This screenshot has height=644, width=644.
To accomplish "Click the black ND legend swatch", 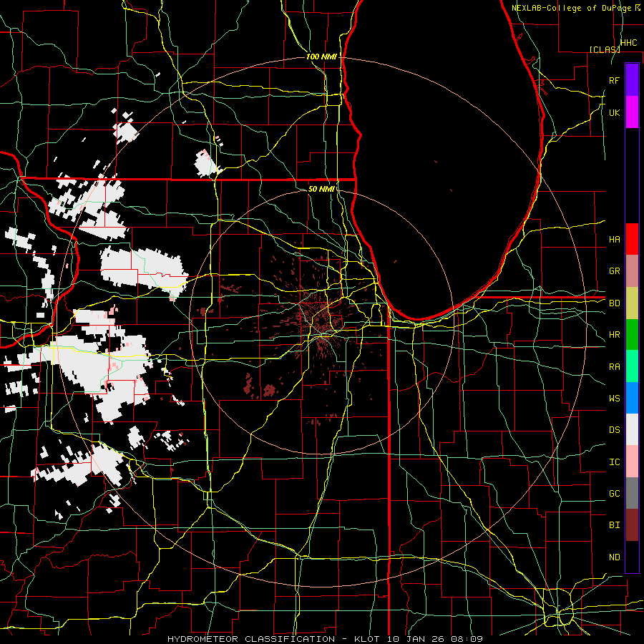I will click(632, 557).
